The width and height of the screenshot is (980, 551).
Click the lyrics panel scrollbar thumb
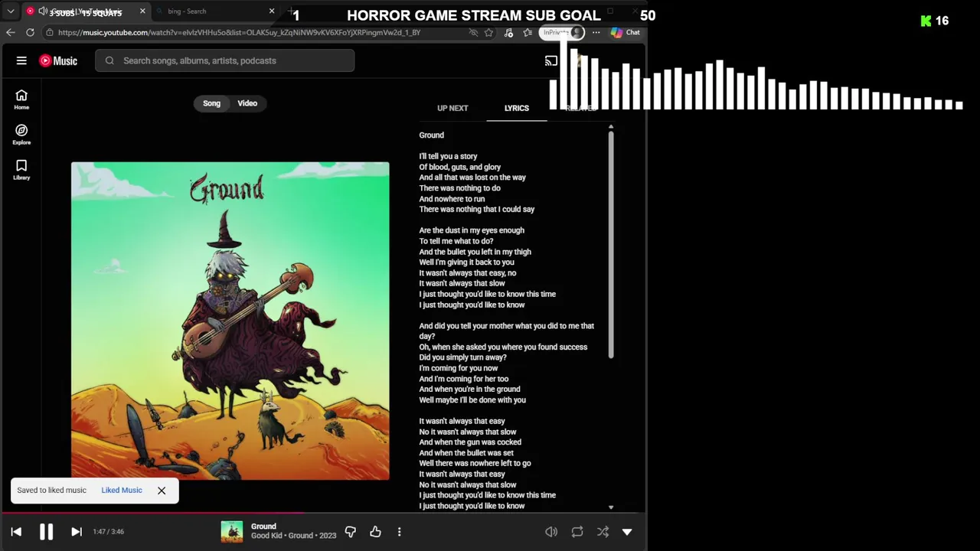point(611,244)
